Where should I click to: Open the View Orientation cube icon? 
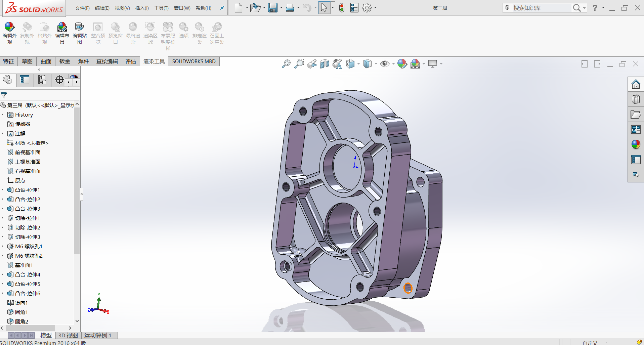click(x=350, y=64)
